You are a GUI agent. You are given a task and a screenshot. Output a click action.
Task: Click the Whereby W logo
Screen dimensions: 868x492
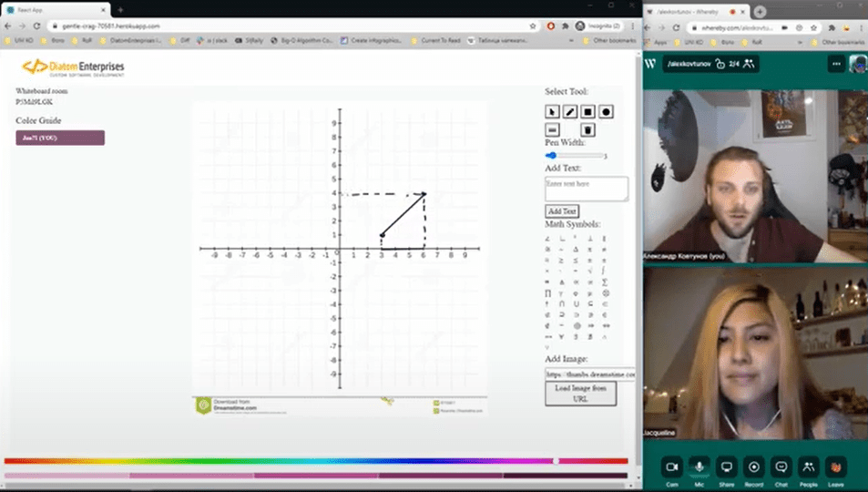point(650,64)
